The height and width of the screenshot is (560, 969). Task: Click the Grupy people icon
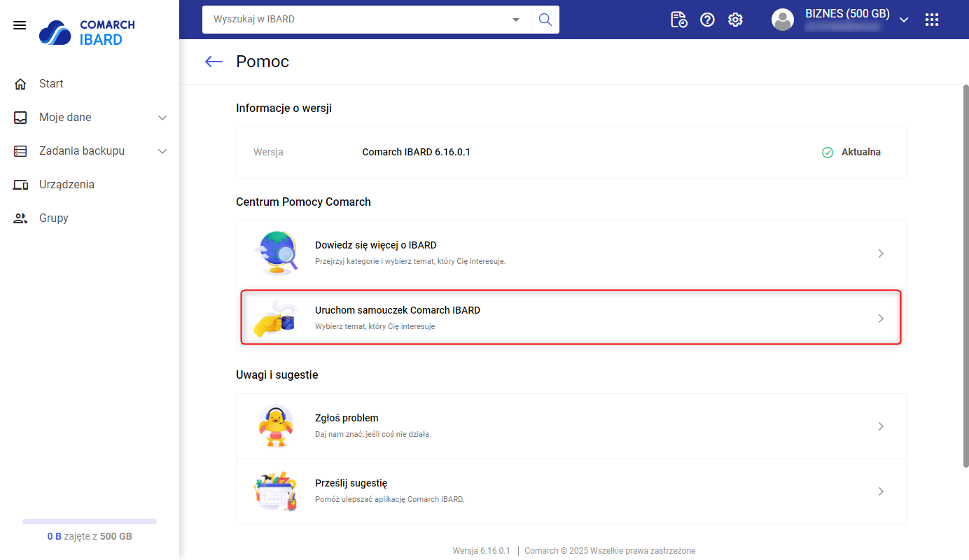pyautogui.click(x=20, y=218)
